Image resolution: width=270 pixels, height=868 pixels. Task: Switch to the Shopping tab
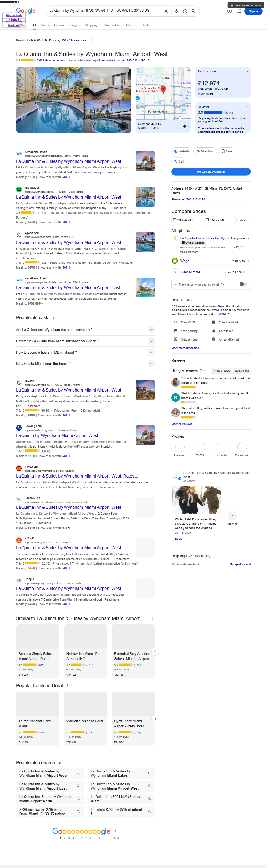click(91, 25)
